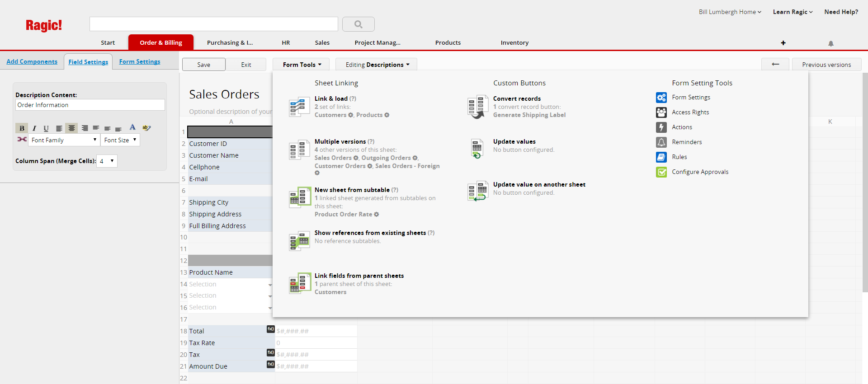The height and width of the screenshot is (384, 868).
Task: Align description text right
Action: 85,128
